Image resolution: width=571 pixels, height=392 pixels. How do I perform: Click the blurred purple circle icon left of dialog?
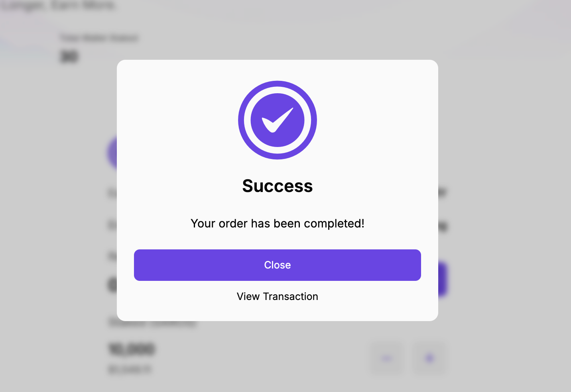click(112, 153)
